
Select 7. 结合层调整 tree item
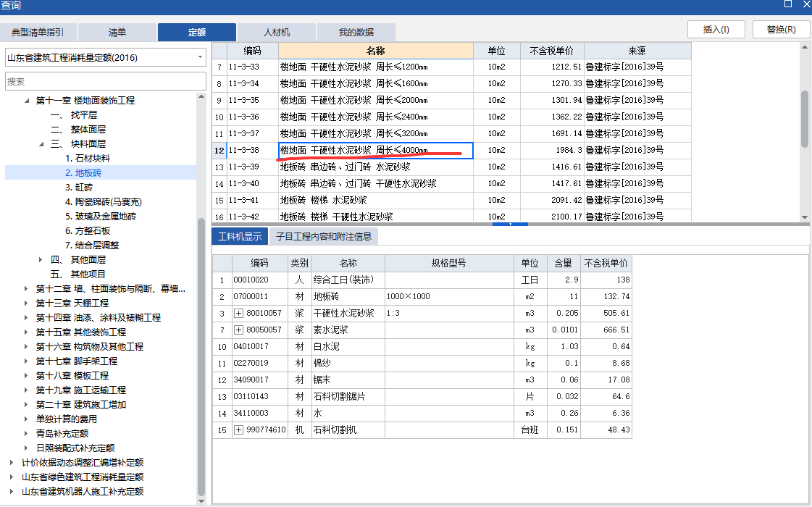(92, 246)
